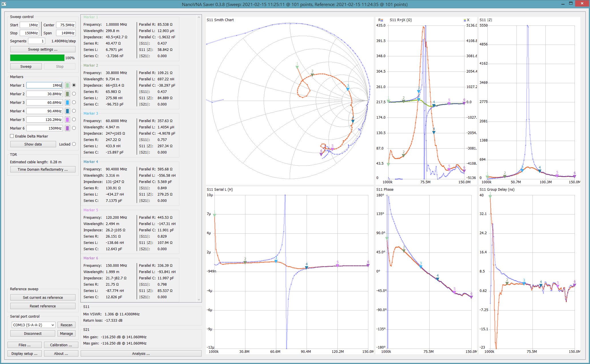Open Display setup dialog
The image size is (590, 364).
(25, 353)
